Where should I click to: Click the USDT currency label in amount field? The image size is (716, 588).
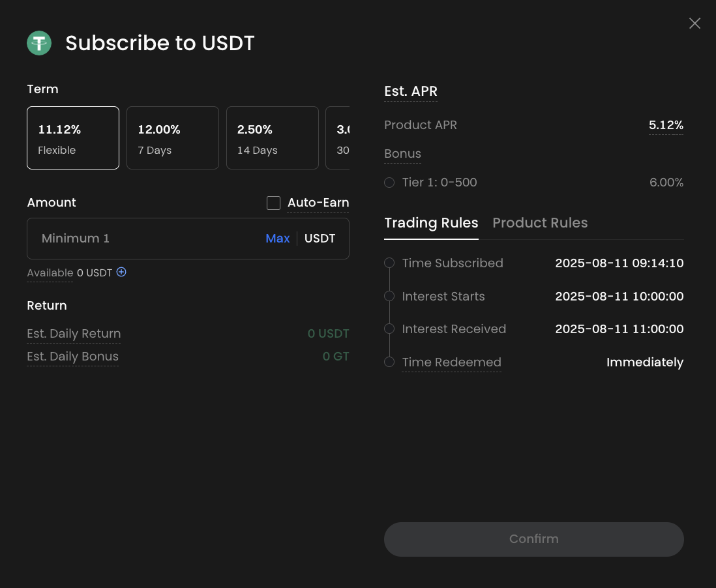(x=320, y=239)
